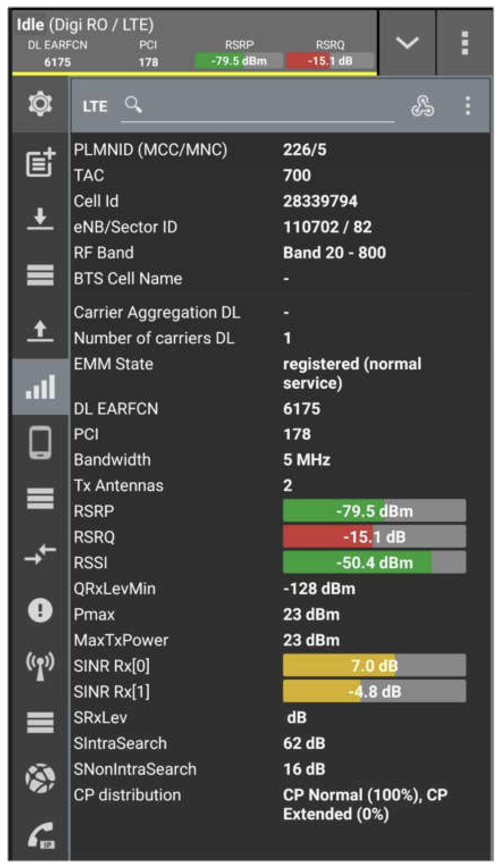Tap the Tx Antennas label

pyautogui.click(x=119, y=485)
